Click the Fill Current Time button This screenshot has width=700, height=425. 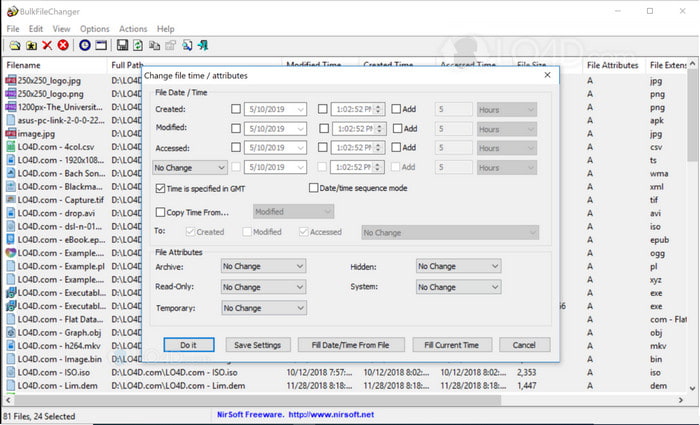tap(452, 345)
